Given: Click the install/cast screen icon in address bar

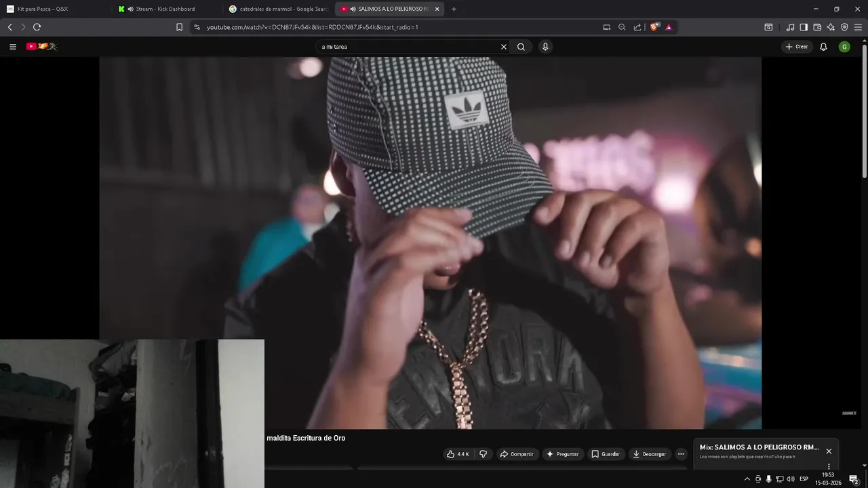Looking at the screenshot, I should pos(606,27).
